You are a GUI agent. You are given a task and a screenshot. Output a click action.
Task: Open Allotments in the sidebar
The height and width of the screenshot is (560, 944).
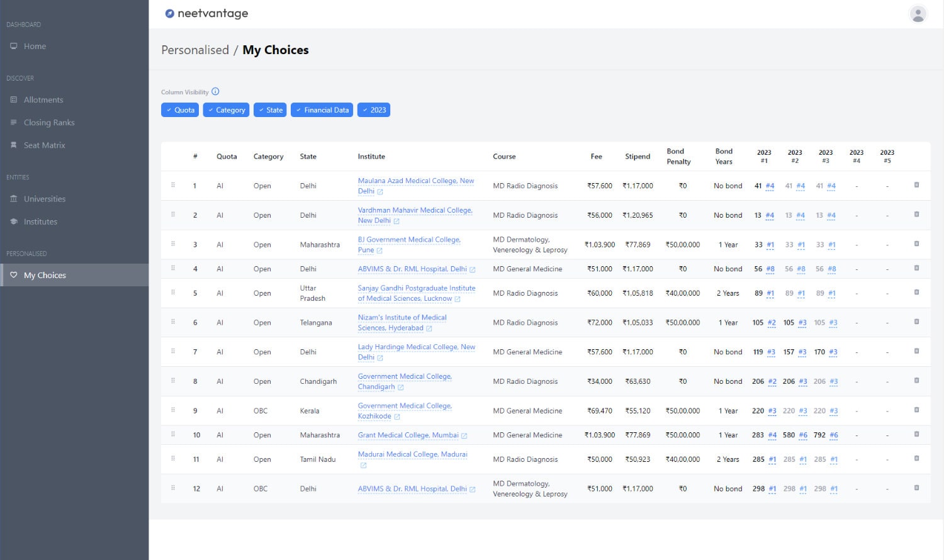pyautogui.click(x=43, y=99)
